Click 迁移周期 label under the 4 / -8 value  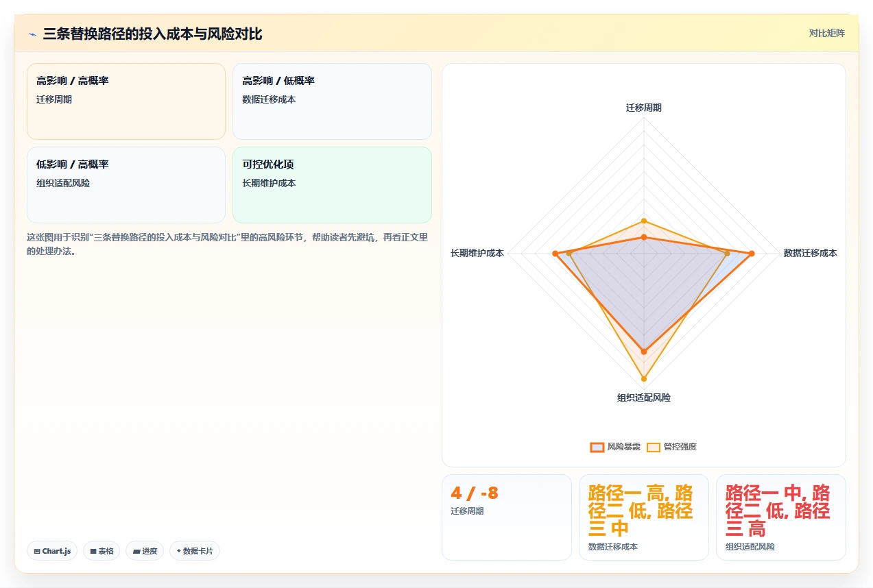coord(467,511)
